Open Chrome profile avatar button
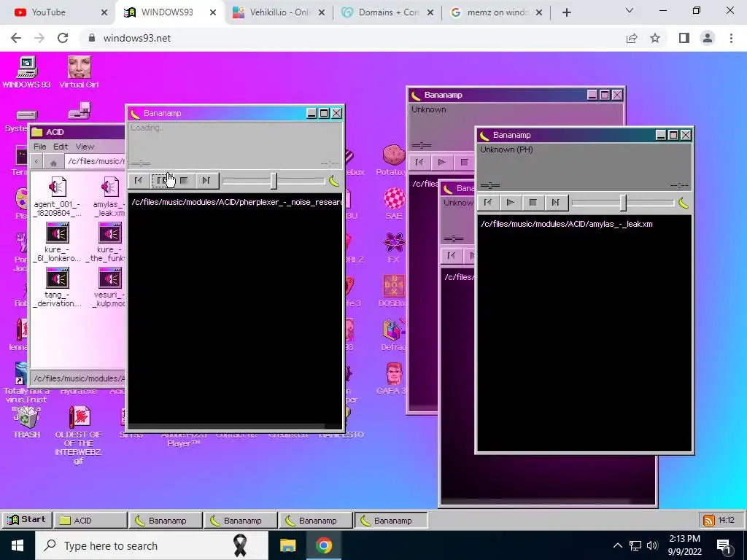 pos(708,38)
